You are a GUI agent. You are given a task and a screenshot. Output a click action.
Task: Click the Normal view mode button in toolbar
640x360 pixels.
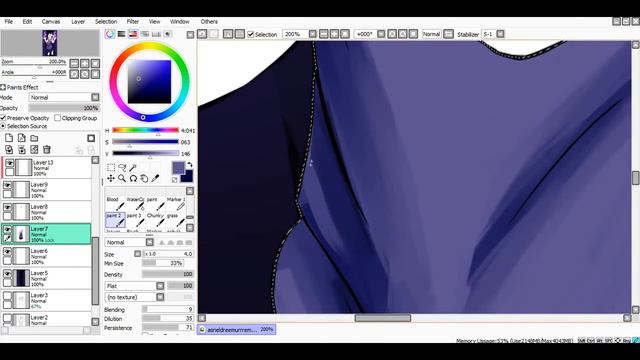(x=431, y=34)
